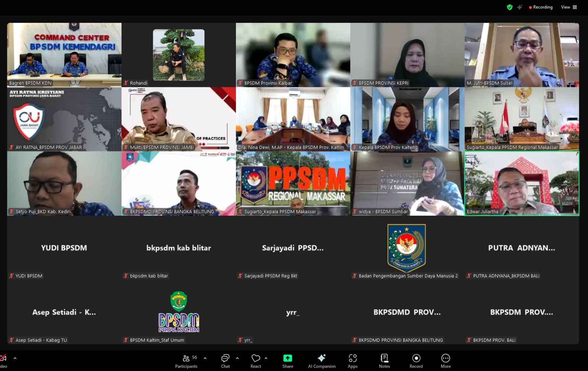This screenshot has height=371, width=588.
Task: Click the green encryption shield icon
Action: pyautogui.click(x=510, y=7)
